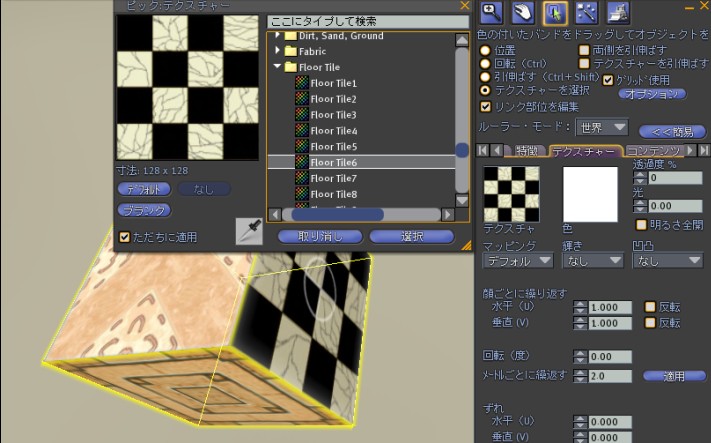Open the 輝き dropdown

pyautogui.click(x=593, y=261)
